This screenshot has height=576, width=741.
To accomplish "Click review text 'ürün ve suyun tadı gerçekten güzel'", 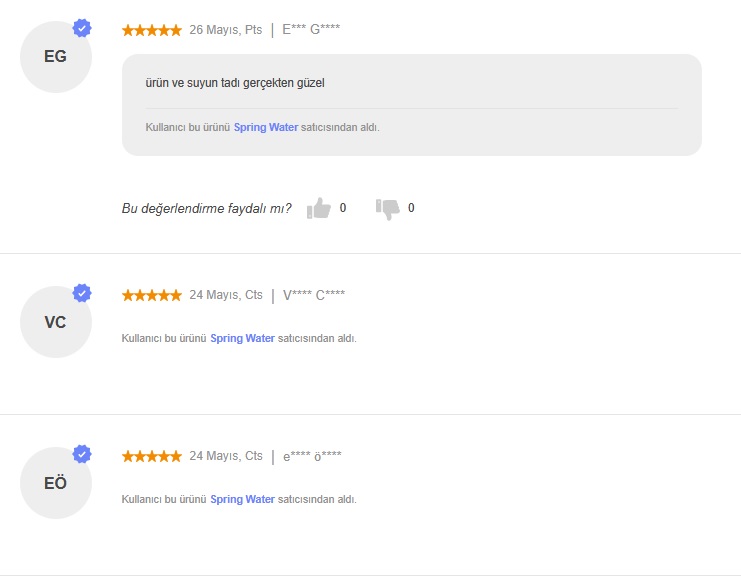I will click(235, 83).
